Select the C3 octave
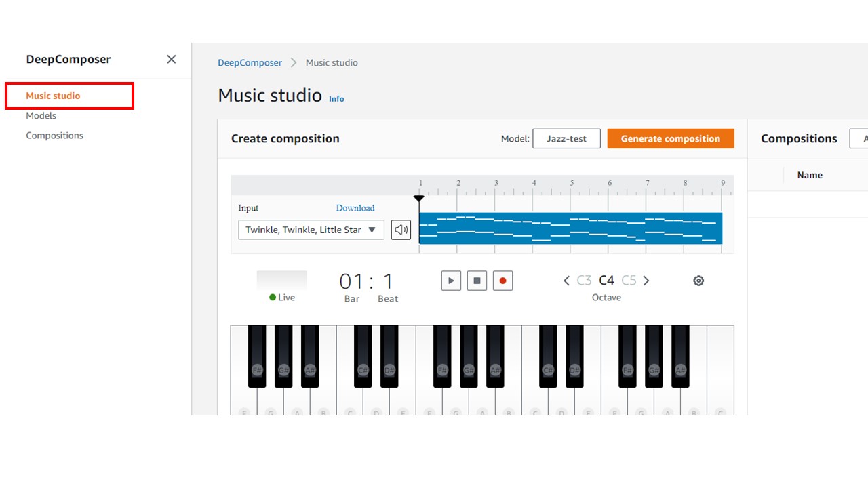The height and width of the screenshot is (488, 868). pos(584,281)
